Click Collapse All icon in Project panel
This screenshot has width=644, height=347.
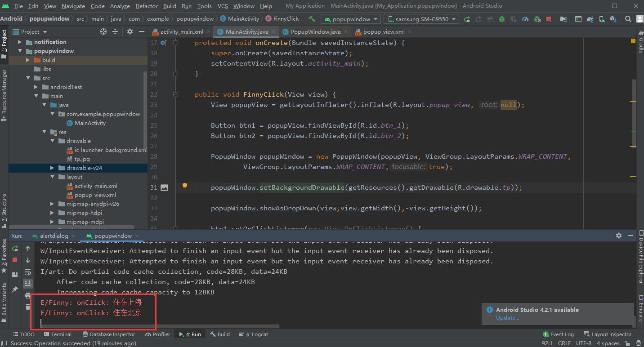(x=116, y=31)
